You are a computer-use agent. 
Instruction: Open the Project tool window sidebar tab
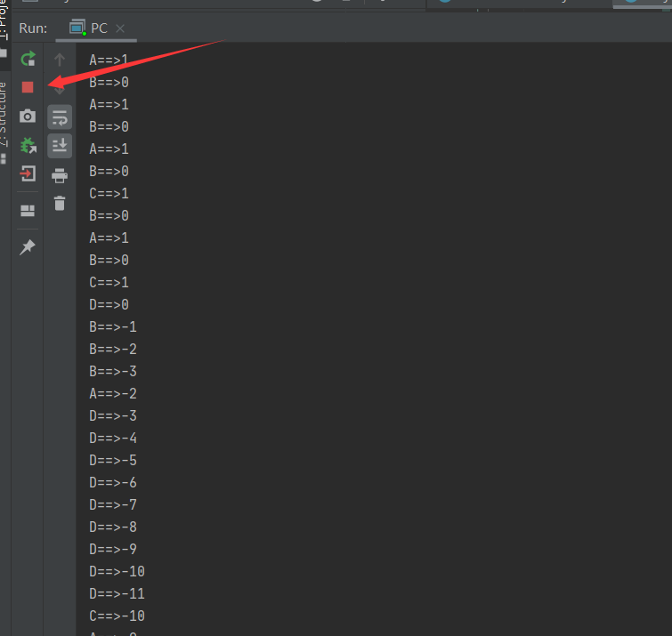coord(4,20)
